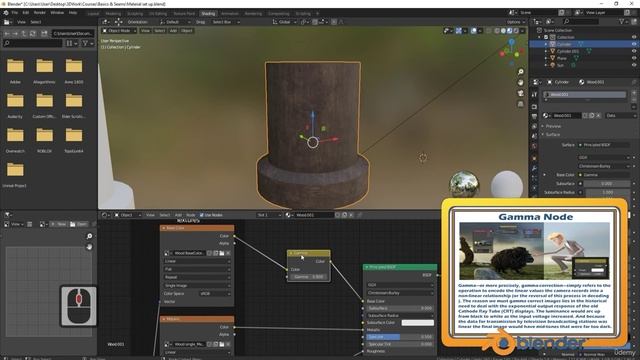Screen dimensions: 640x360
Task: Refresh the file browser listing
Action: [x=33, y=33]
